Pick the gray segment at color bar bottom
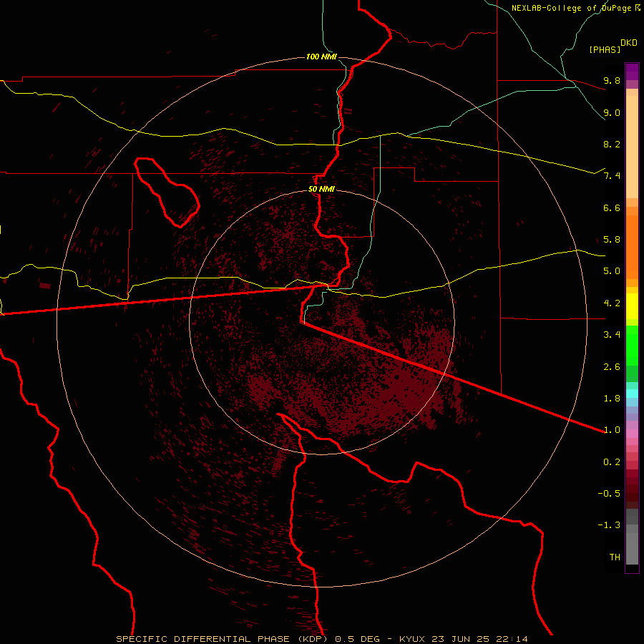The height and width of the screenshot is (644, 644). pyautogui.click(x=632, y=548)
